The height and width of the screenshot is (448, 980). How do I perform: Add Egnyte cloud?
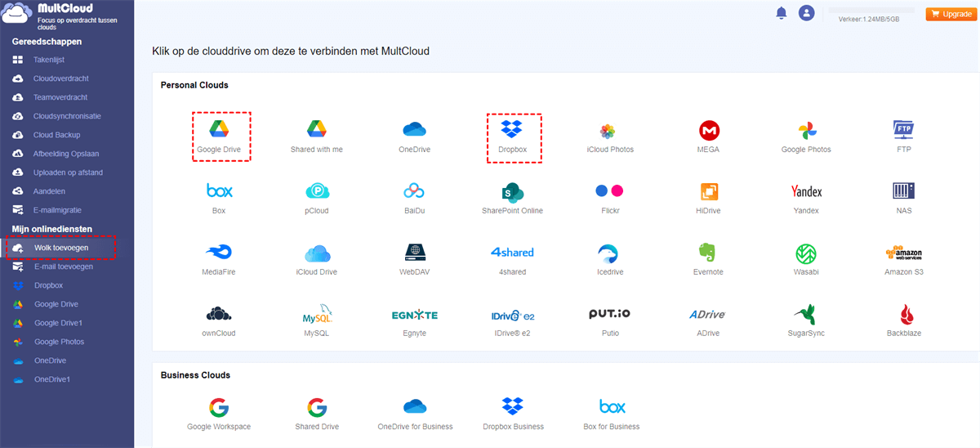point(415,320)
